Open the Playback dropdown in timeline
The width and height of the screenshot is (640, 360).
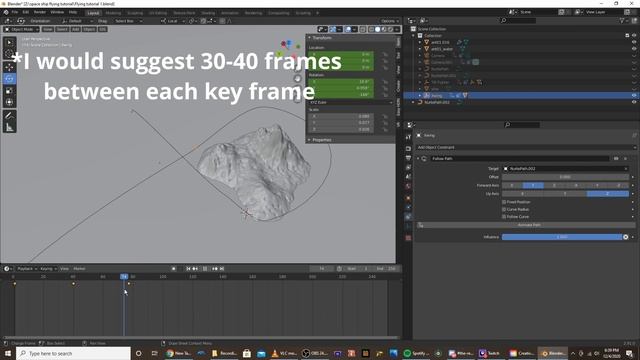point(27,269)
